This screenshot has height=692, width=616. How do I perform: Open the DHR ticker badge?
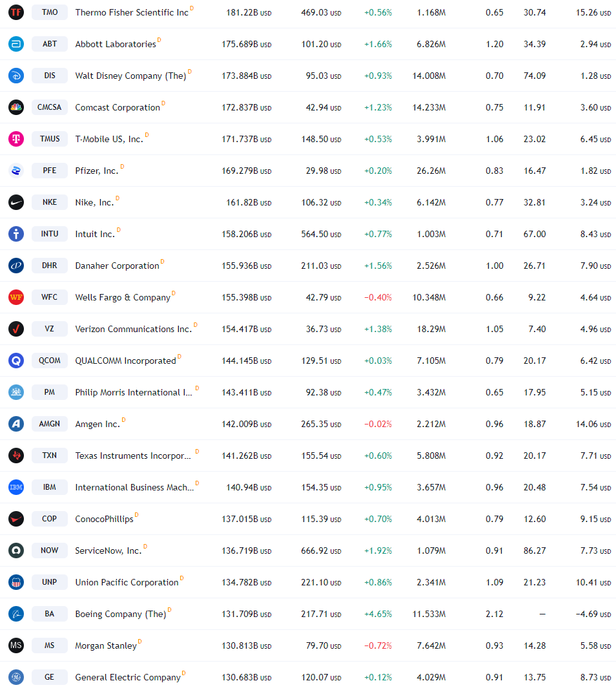pos(49,266)
